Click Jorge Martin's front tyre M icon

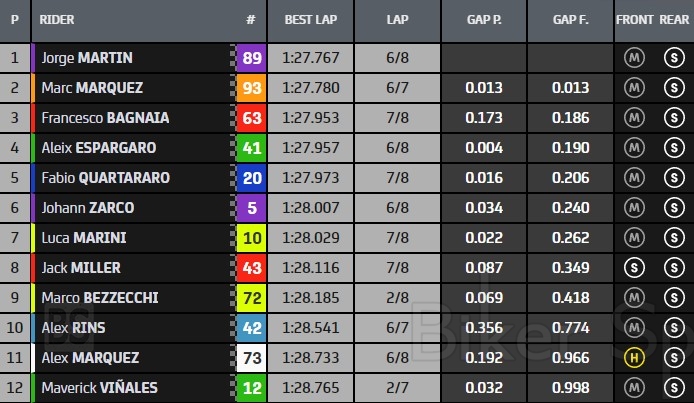pyautogui.click(x=634, y=58)
